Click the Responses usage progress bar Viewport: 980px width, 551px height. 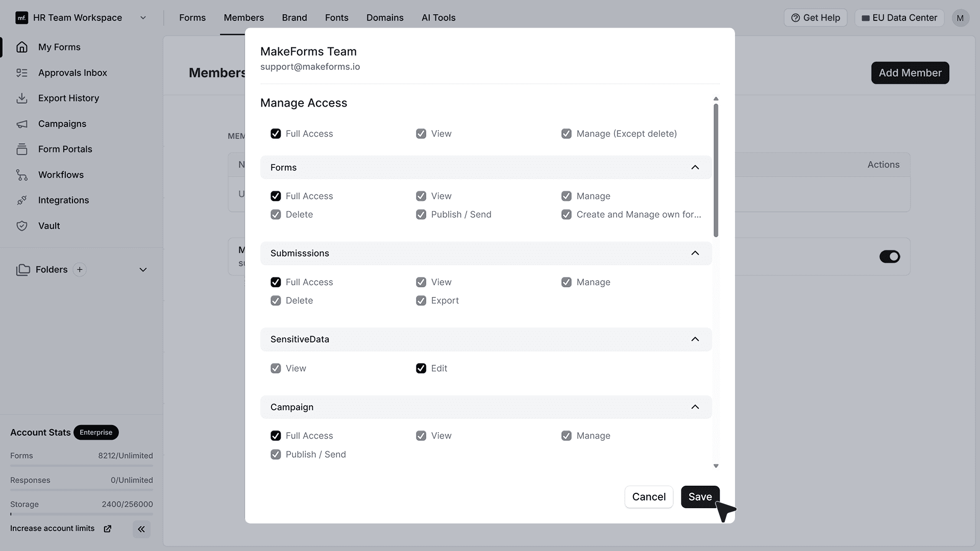82,490
